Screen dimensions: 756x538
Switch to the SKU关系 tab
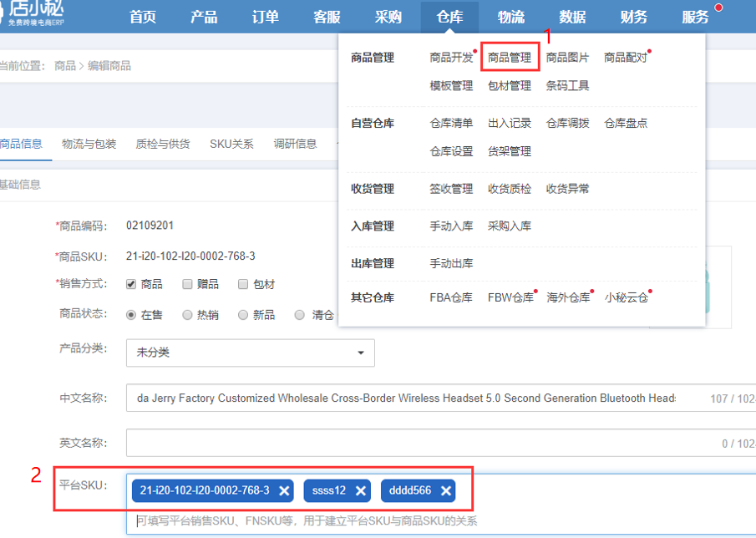pyautogui.click(x=231, y=144)
